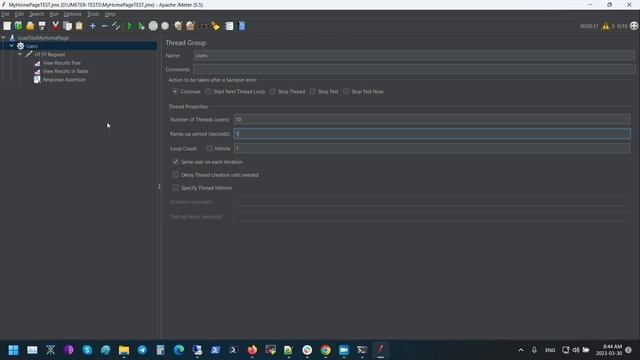The image size is (640, 360).
Task: Enable Delay Thread creation until needed
Action: pos(176,175)
